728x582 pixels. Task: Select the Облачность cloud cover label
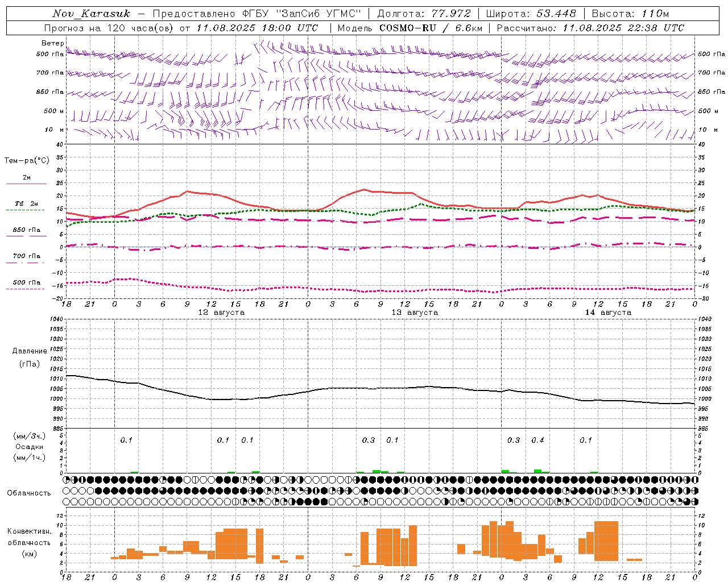tap(29, 493)
